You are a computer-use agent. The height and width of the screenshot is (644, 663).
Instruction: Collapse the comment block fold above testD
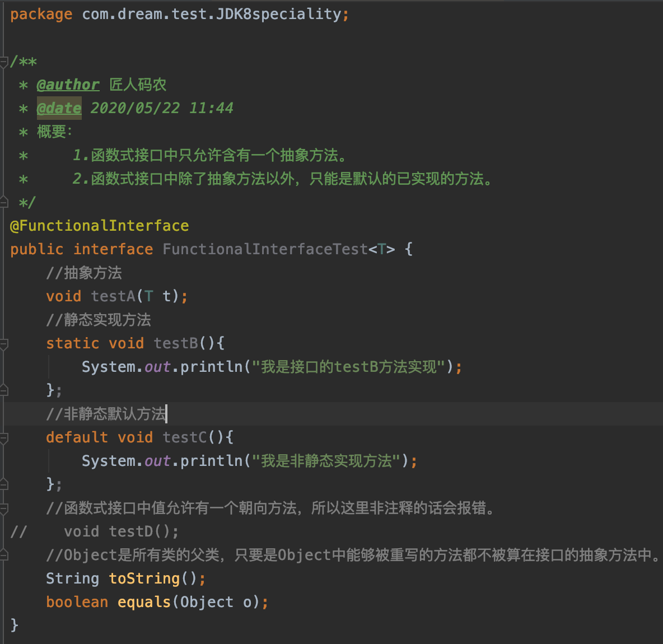click(4, 508)
